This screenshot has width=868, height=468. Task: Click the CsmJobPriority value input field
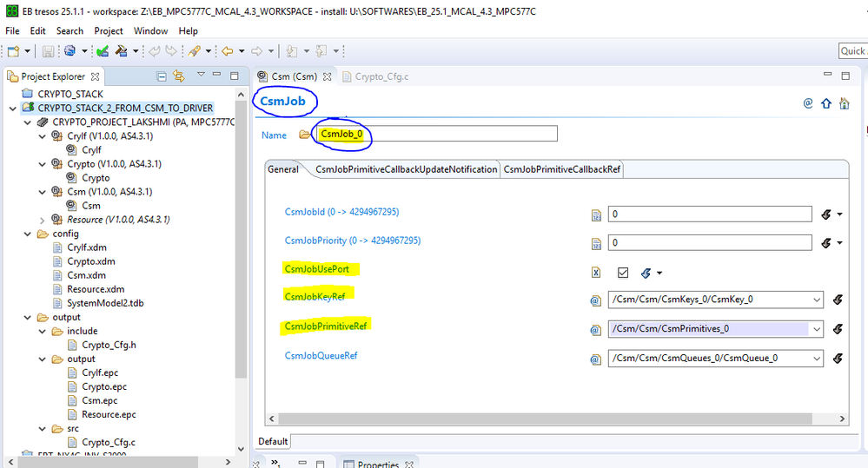tap(710, 242)
